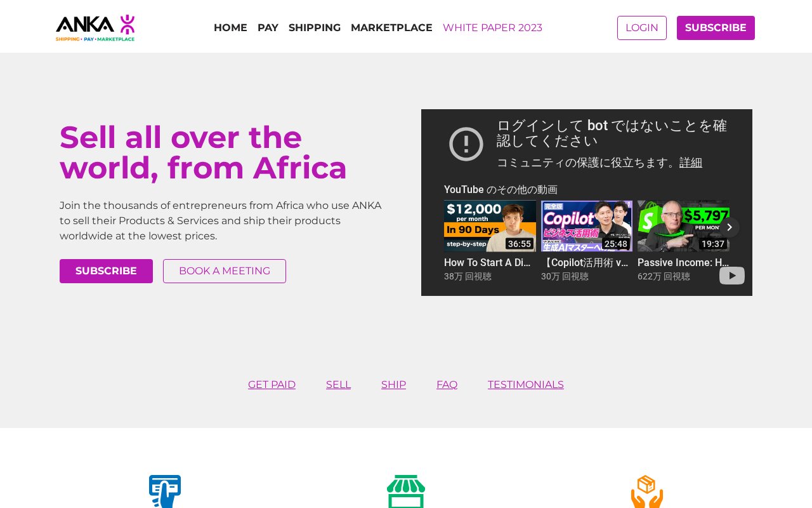Click the 622万 回視聴 view count

[664, 277]
